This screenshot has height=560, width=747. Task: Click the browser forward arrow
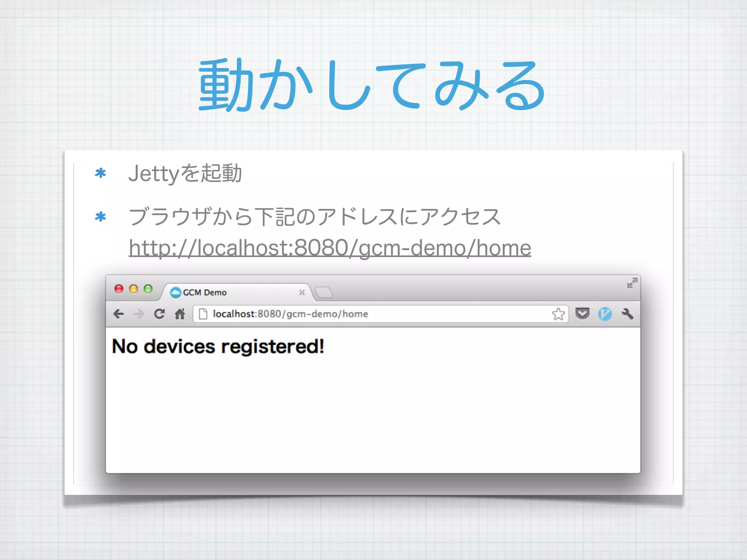click(x=139, y=314)
